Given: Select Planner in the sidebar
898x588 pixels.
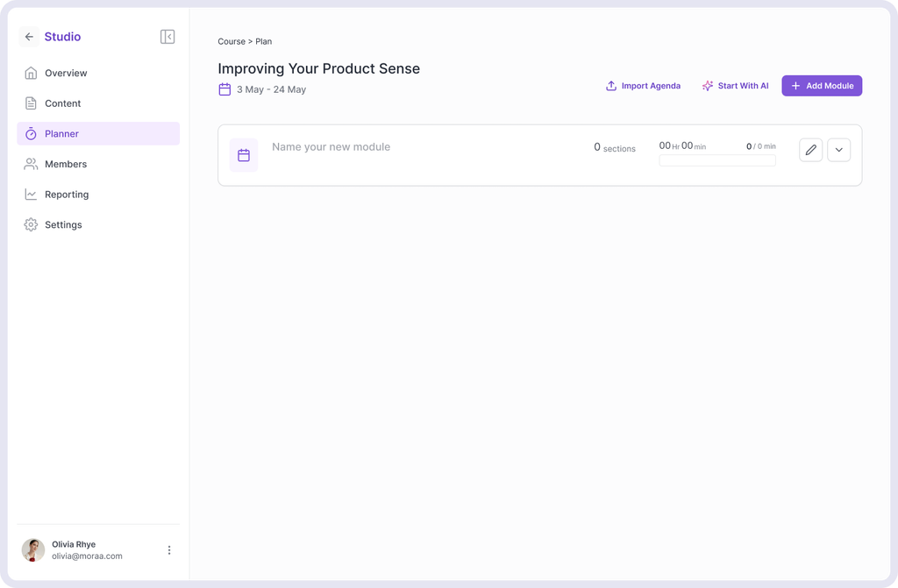Looking at the screenshot, I should [98, 133].
